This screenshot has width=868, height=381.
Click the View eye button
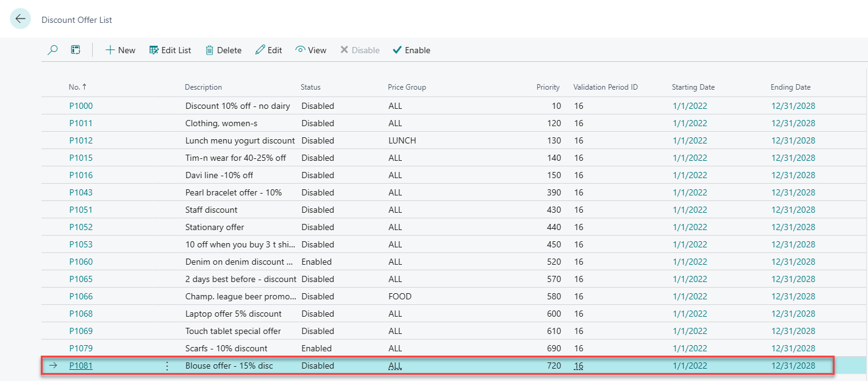tap(311, 50)
